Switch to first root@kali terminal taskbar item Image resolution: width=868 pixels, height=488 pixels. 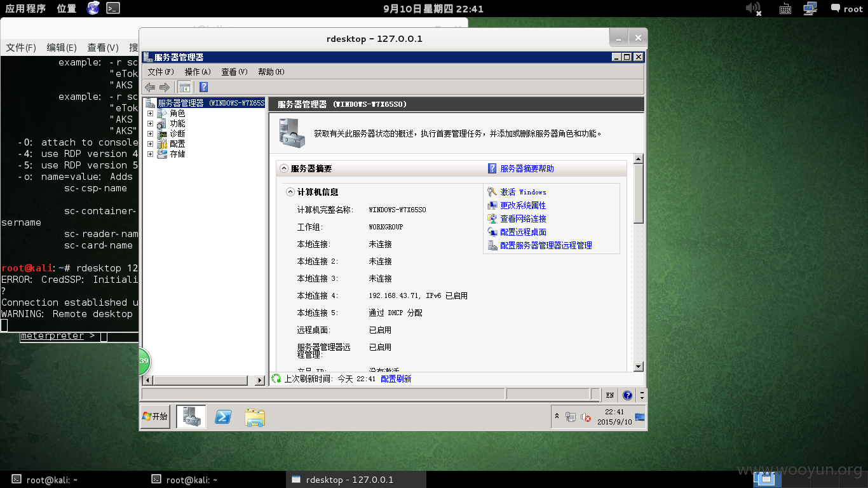46,480
